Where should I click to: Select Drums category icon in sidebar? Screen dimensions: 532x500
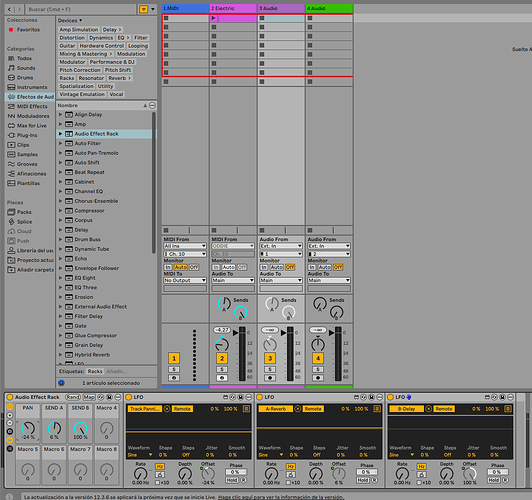tap(11, 78)
